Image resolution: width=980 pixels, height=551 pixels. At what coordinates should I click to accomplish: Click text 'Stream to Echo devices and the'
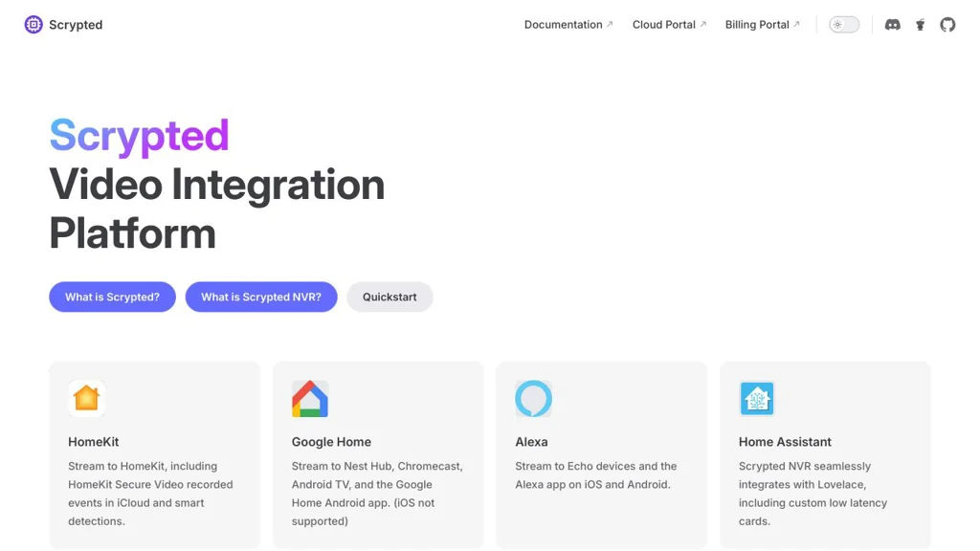(x=595, y=466)
